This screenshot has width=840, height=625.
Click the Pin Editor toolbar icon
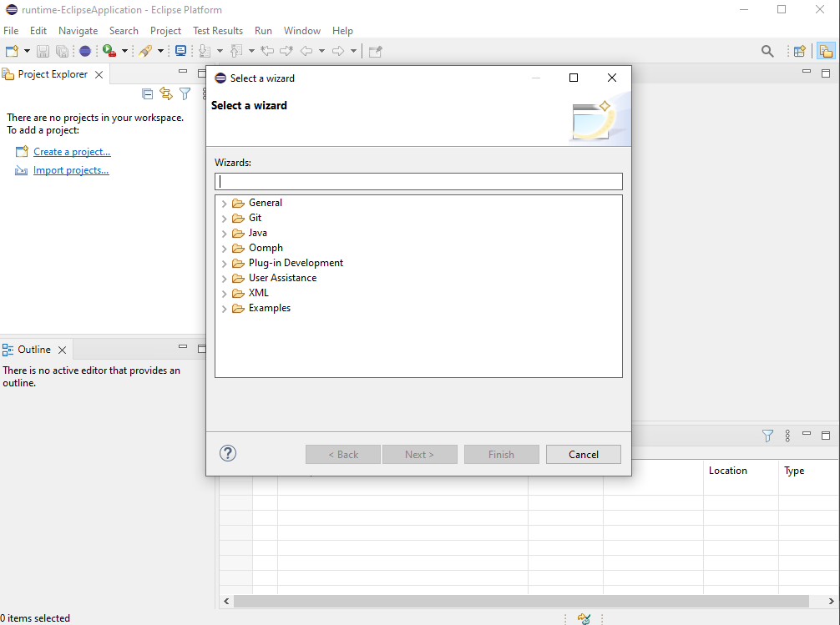376,51
